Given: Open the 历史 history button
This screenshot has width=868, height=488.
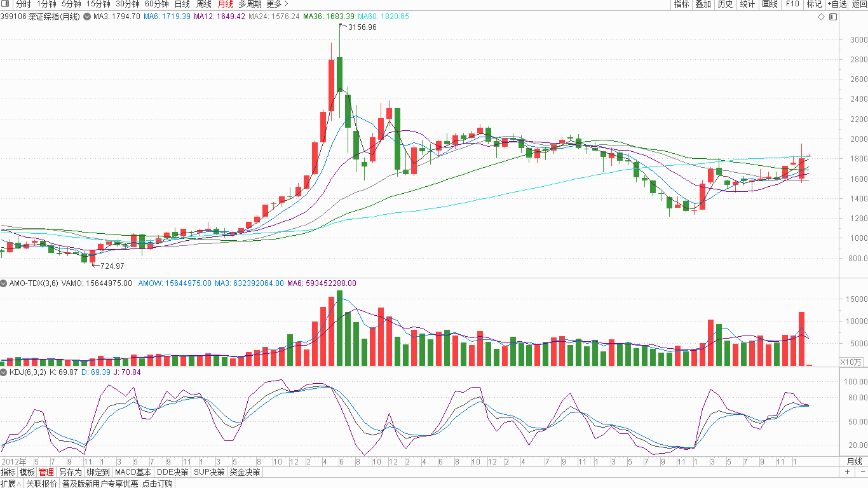Looking at the screenshot, I should click(x=725, y=4).
